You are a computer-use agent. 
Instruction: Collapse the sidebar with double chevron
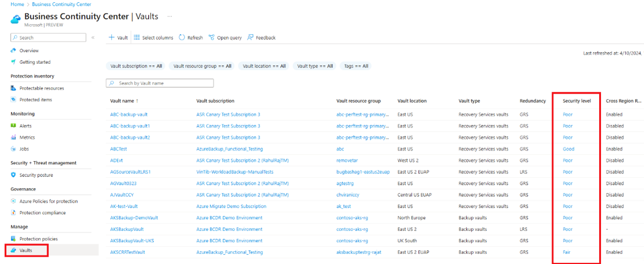click(x=93, y=37)
